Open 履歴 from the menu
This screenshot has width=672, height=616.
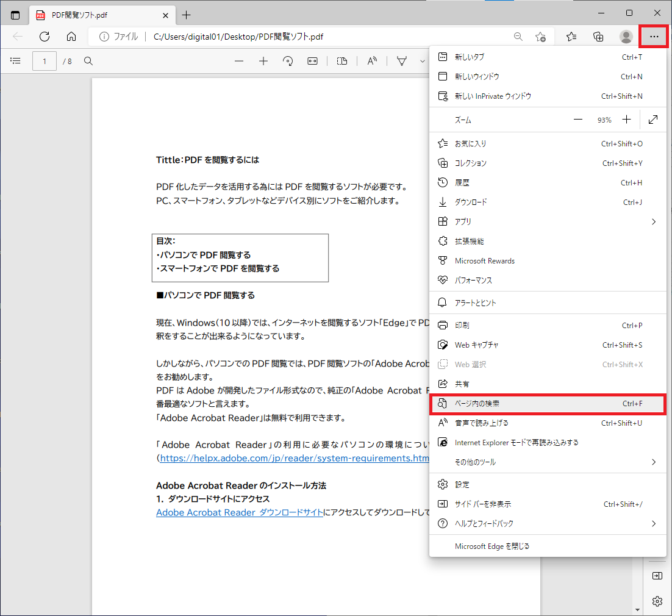click(548, 182)
